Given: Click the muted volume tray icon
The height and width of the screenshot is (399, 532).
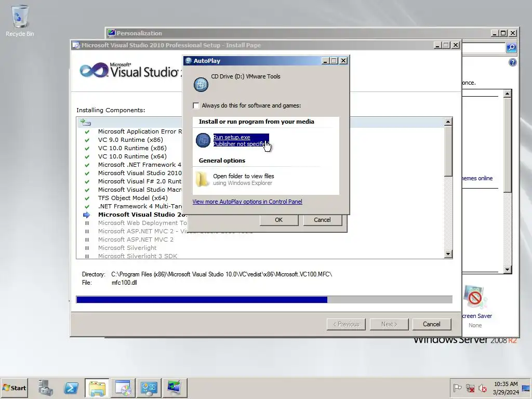Looking at the screenshot, I should (x=482, y=388).
